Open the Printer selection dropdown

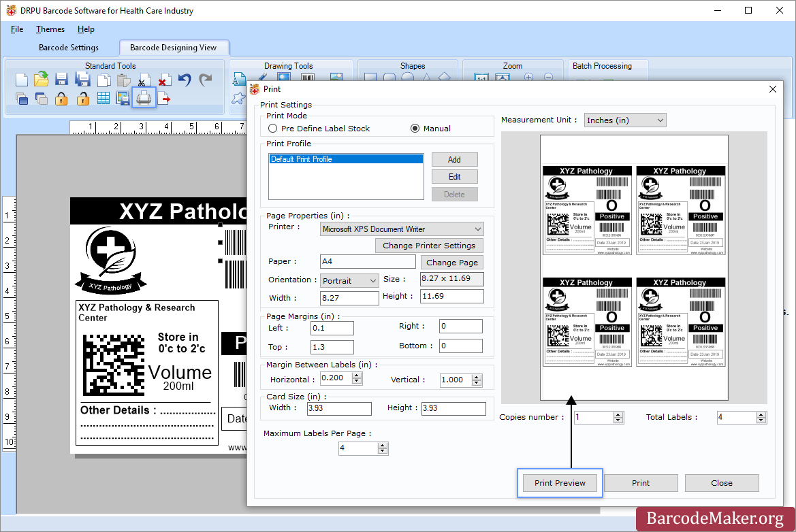pyautogui.click(x=402, y=229)
